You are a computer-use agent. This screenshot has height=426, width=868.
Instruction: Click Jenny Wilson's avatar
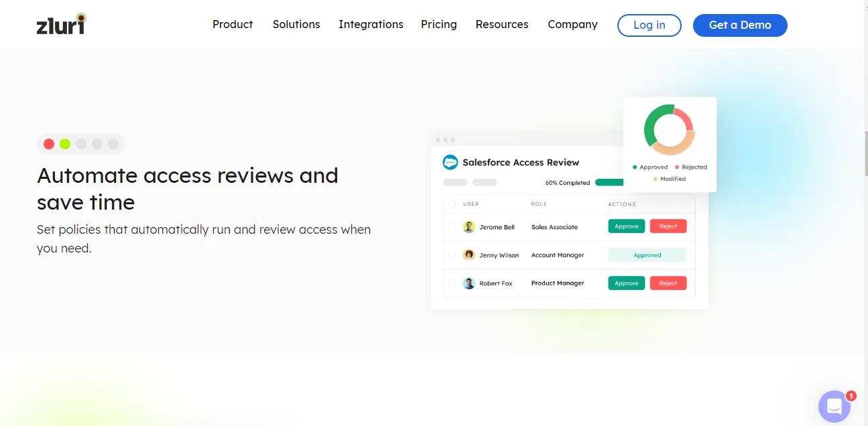coord(469,255)
